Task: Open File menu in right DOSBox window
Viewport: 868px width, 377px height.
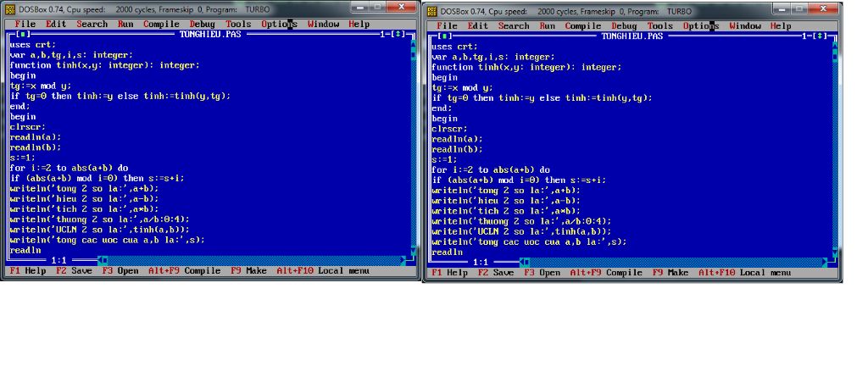Action: pos(447,26)
